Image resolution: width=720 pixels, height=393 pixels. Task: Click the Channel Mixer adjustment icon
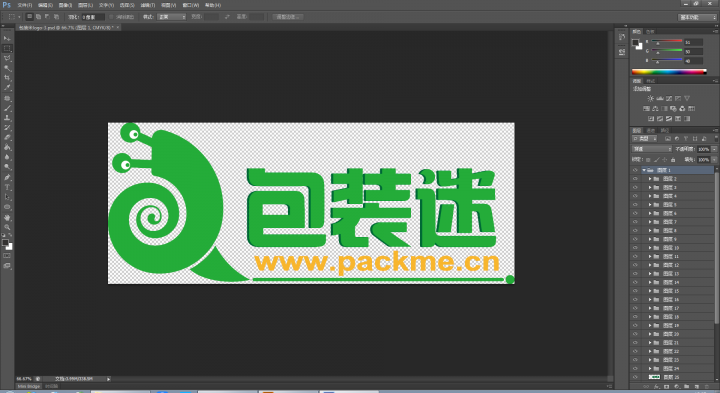(682, 109)
